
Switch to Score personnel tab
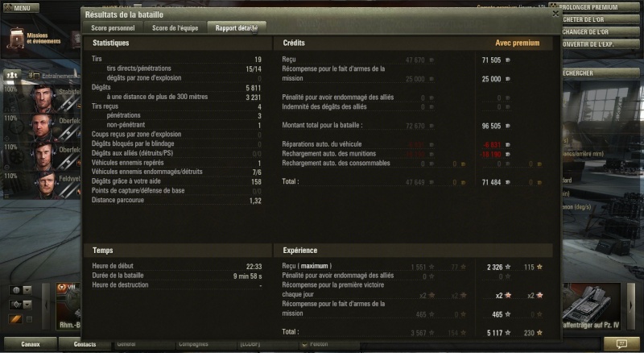tap(113, 28)
